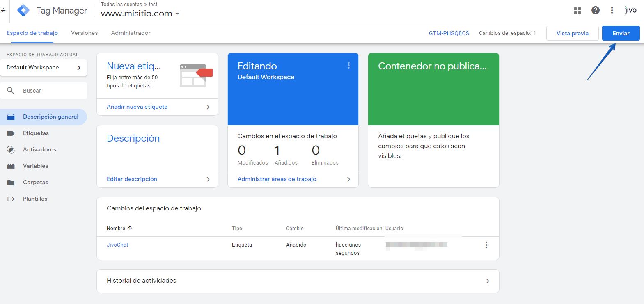Screen dimensions: 644x304
Task: Click the Descripción card title
Action: (133, 138)
